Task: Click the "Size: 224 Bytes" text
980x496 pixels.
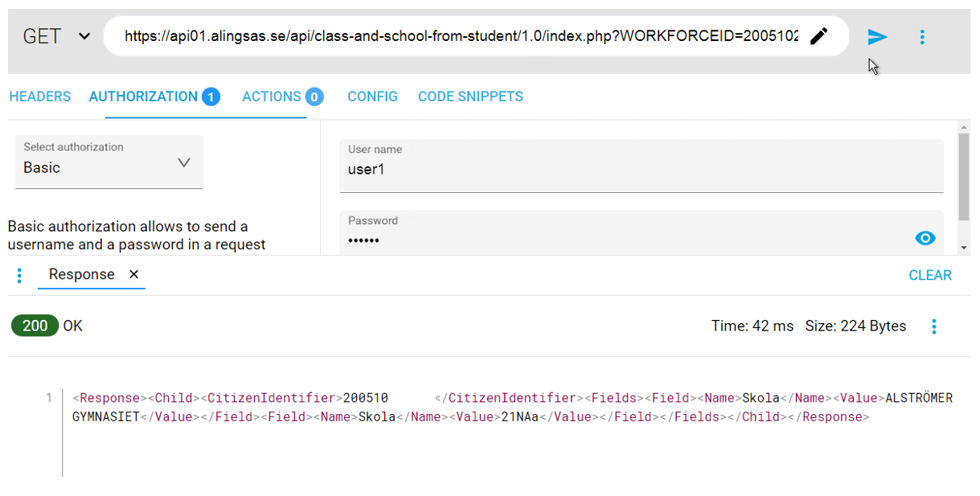Action: tap(855, 326)
